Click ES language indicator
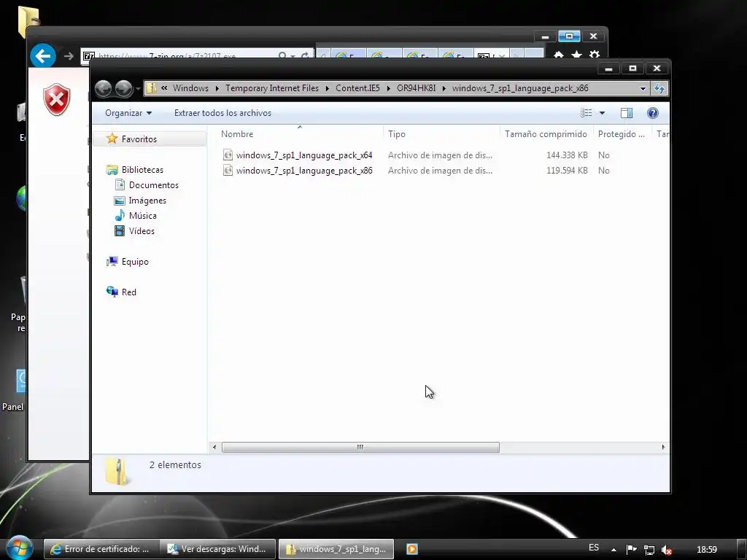747x560 pixels. 594,548
